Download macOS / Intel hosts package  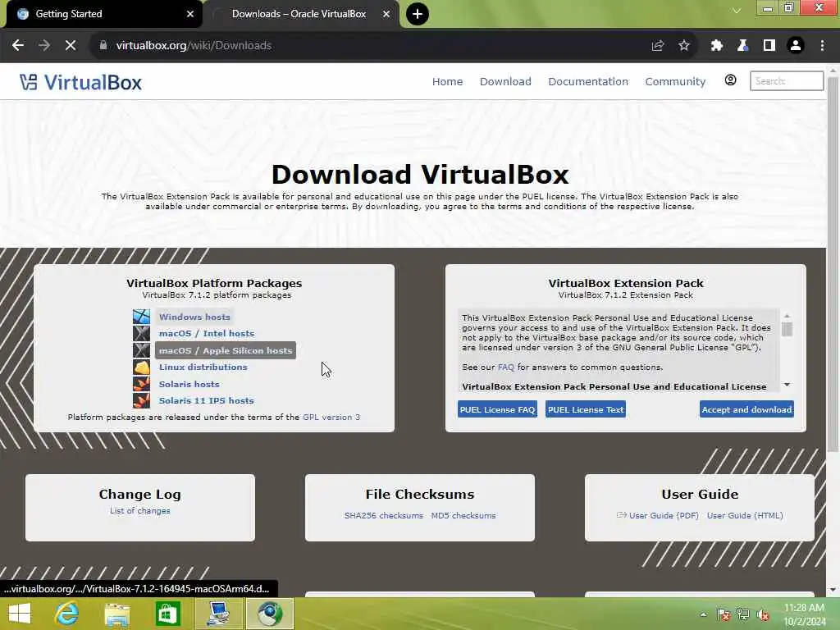tap(206, 333)
